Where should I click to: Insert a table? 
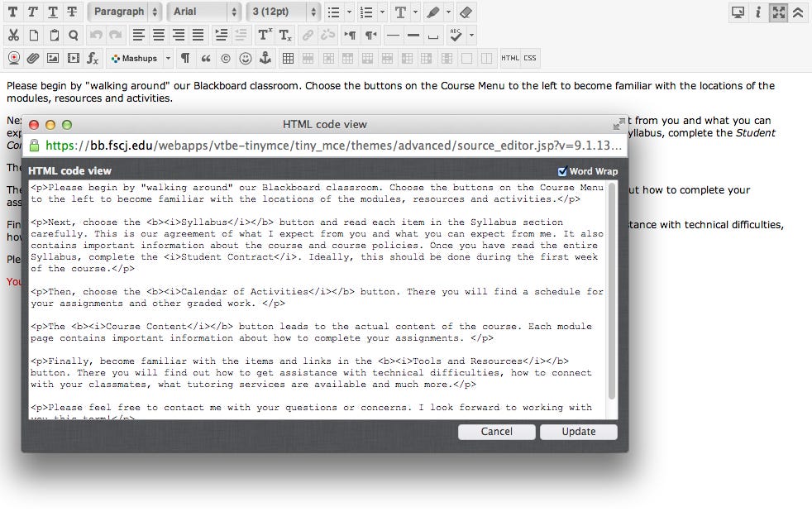[x=287, y=58]
